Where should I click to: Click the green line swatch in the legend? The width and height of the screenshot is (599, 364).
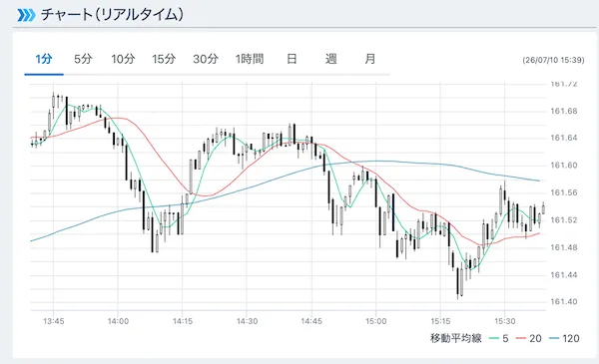pyautogui.click(x=494, y=338)
